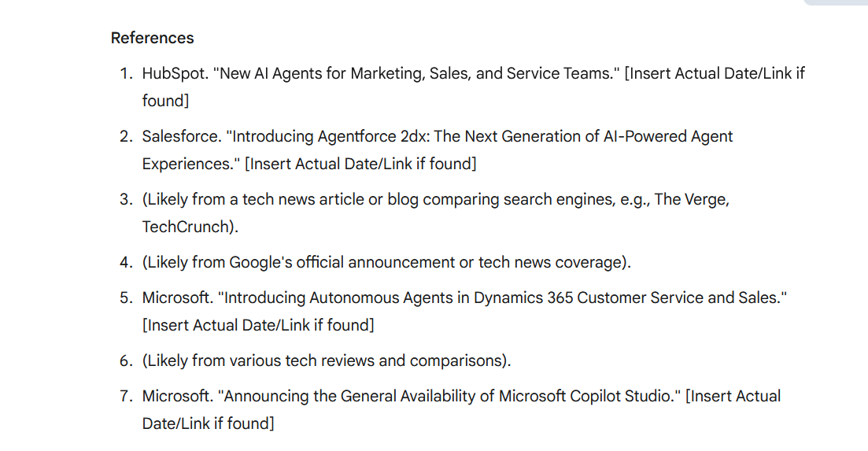The width and height of the screenshot is (868, 451).
Task: Click the "Agentforce 2dx" text
Action: [x=371, y=137]
